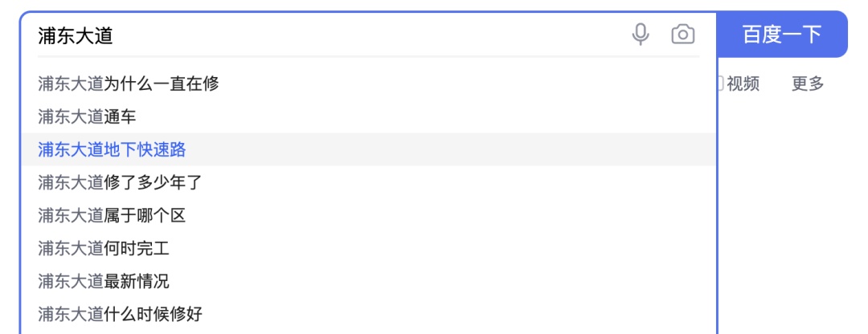Image resolution: width=868 pixels, height=334 pixels.
Task: Select the 浦东大道最新情况 suggestion
Action: click(104, 281)
